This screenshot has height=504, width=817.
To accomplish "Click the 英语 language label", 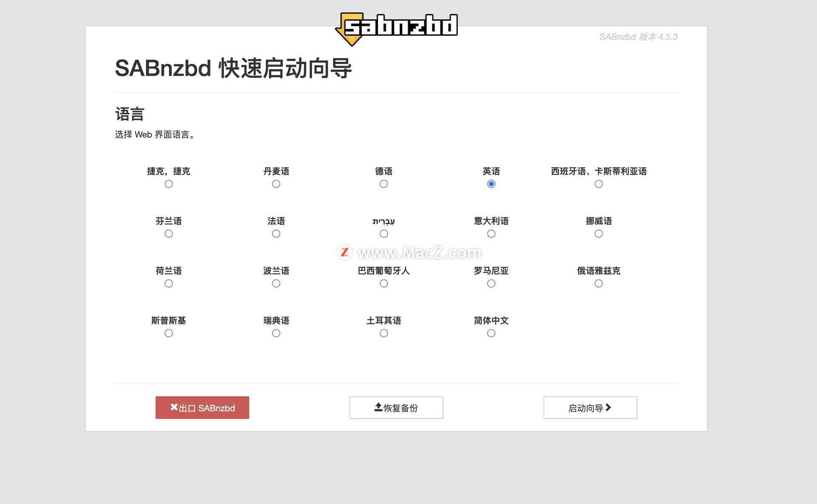I will pos(491,171).
